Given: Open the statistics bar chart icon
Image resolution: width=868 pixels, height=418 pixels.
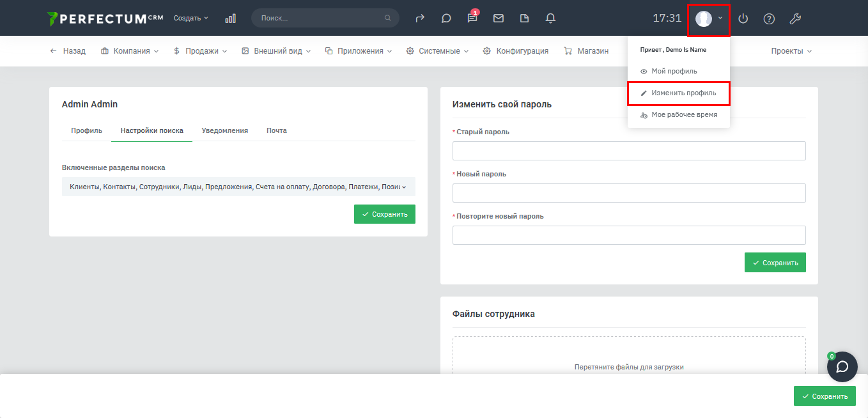Looking at the screenshot, I should [230, 19].
